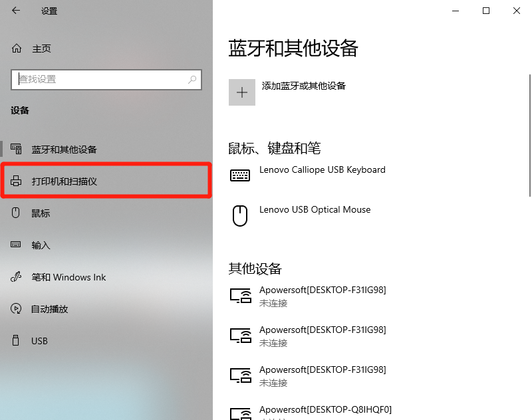Switch to 输入 settings
Image resolution: width=532 pixels, height=420 pixels.
(41, 245)
